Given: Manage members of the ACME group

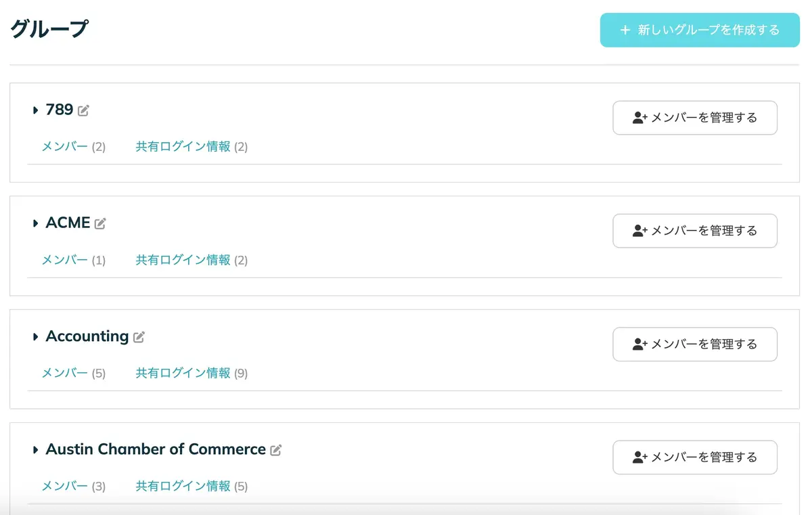Looking at the screenshot, I should pos(695,231).
